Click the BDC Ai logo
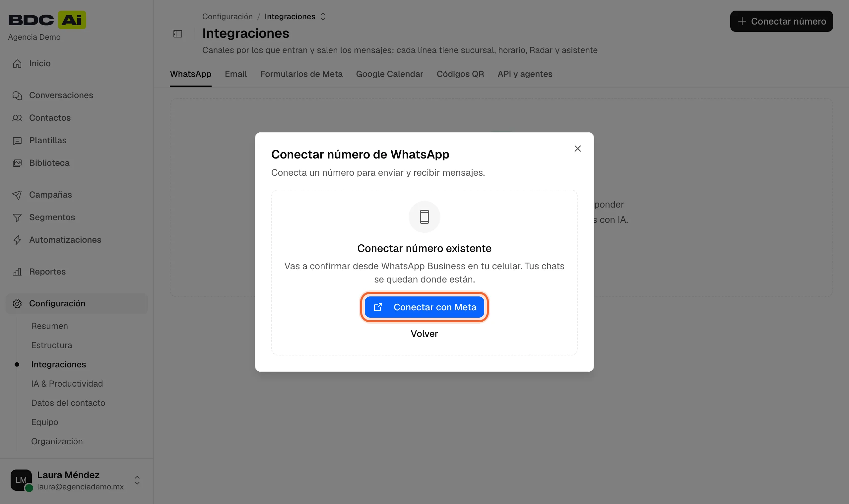849x504 pixels. coord(47,20)
